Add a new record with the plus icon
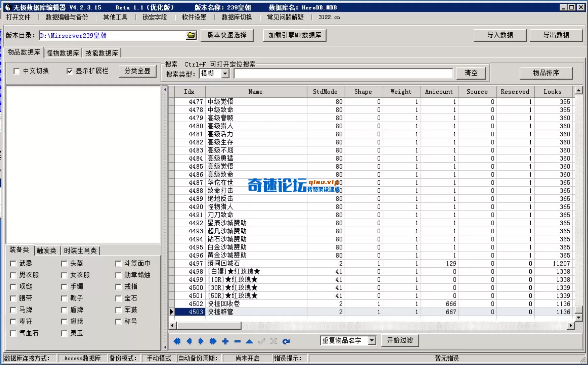 coord(225,341)
